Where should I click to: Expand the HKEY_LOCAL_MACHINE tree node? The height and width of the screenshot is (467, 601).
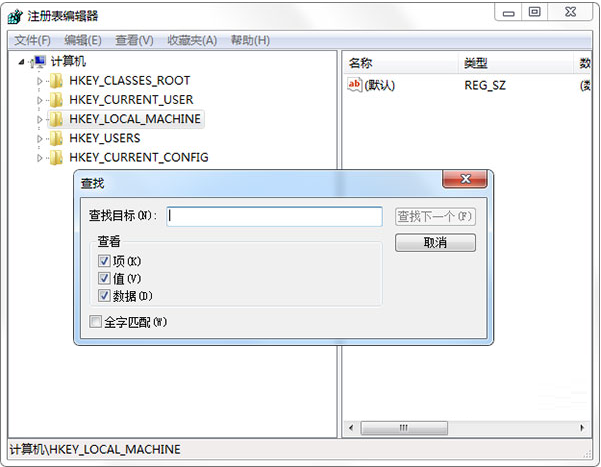41,119
